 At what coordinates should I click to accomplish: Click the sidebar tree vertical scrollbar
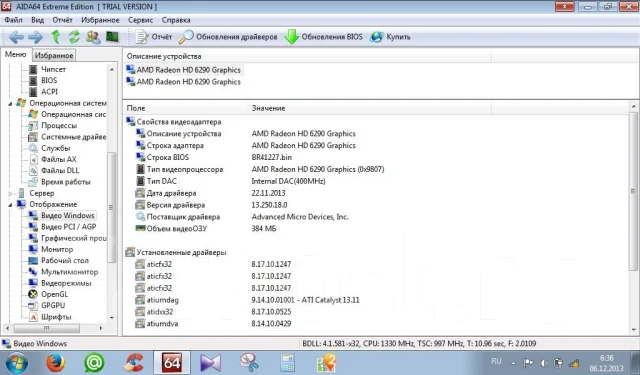[x=111, y=207]
